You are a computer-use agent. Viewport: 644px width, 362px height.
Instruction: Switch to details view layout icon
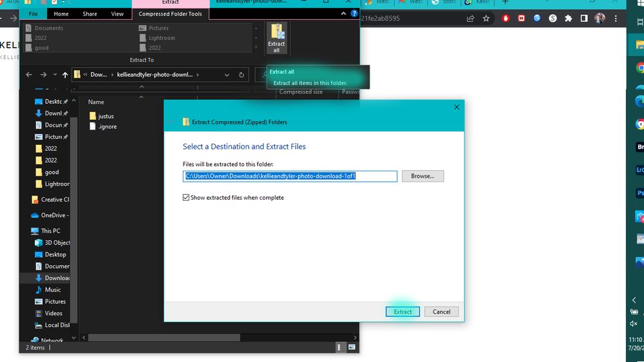point(339,348)
